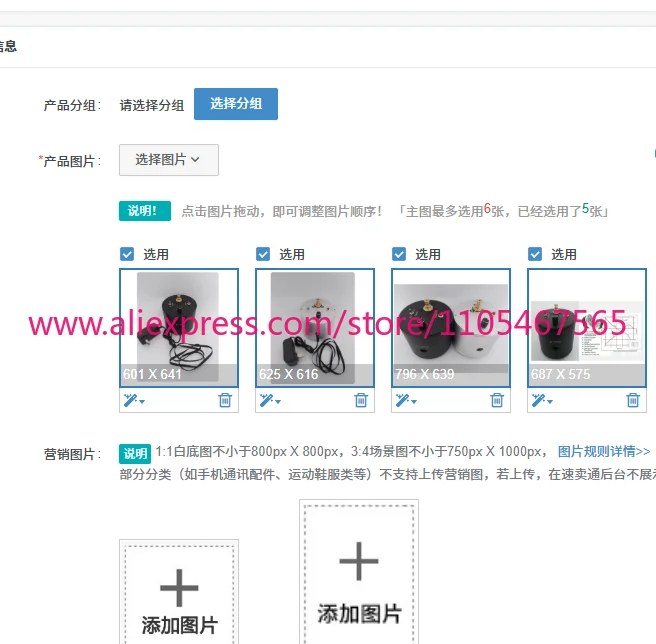656x644 pixels.
Task: Click the 营销图片 field label
Action: click(x=72, y=454)
